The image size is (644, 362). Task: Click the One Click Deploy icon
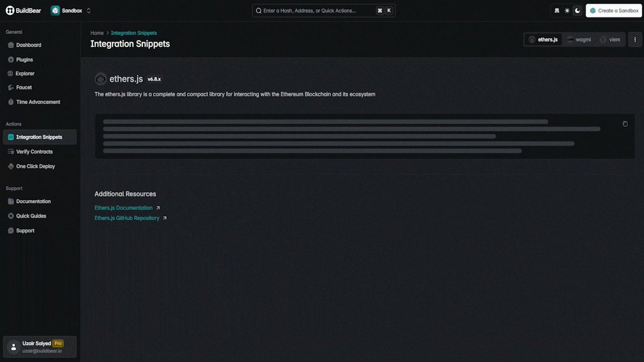point(11,166)
